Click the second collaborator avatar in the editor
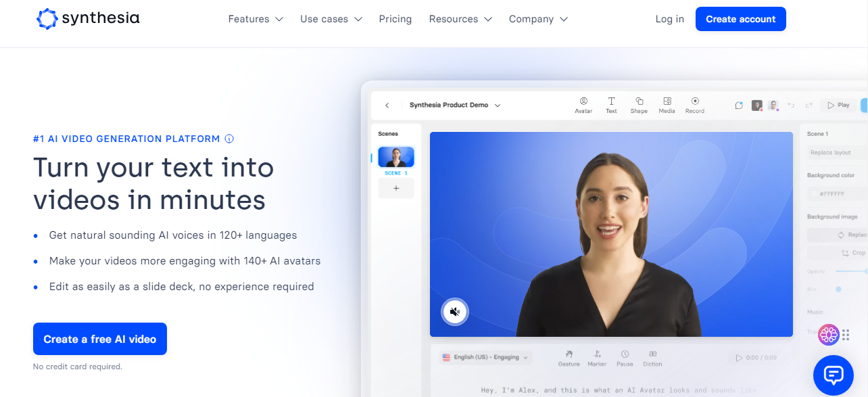 (773, 106)
